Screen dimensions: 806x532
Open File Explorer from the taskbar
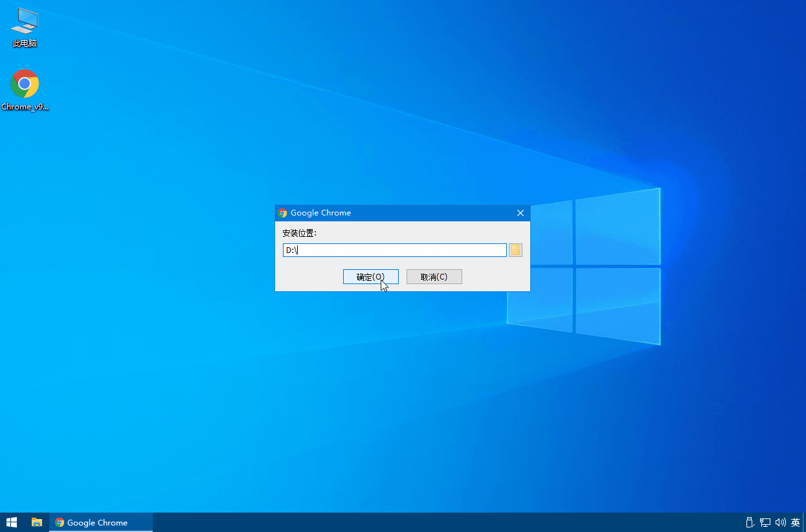(x=36, y=522)
